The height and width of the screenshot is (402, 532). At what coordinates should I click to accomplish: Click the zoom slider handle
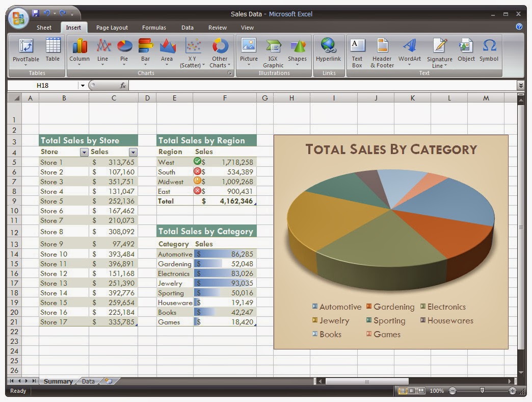pos(482,390)
